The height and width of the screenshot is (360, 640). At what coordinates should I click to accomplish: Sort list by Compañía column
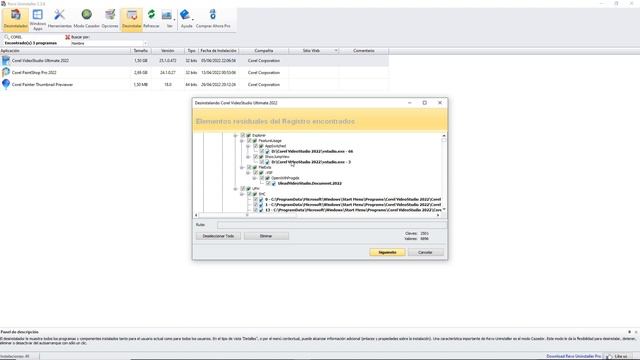point(264,51)
